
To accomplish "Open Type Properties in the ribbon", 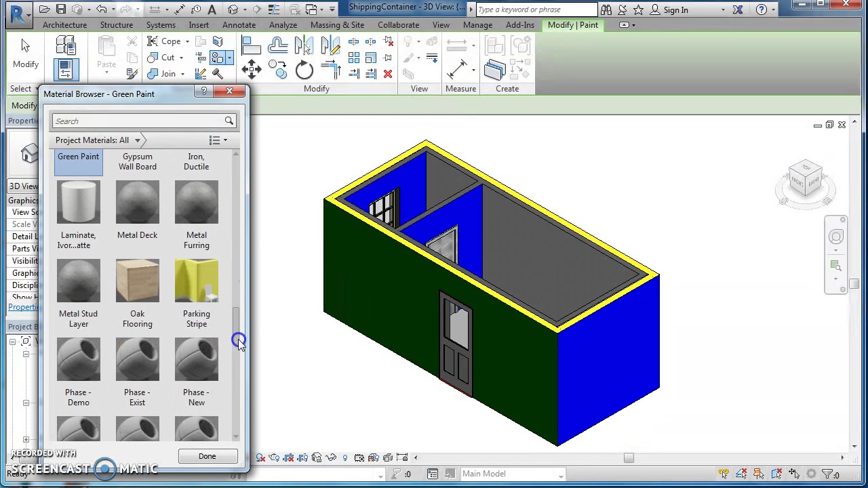I will click(x=66, y=45).
